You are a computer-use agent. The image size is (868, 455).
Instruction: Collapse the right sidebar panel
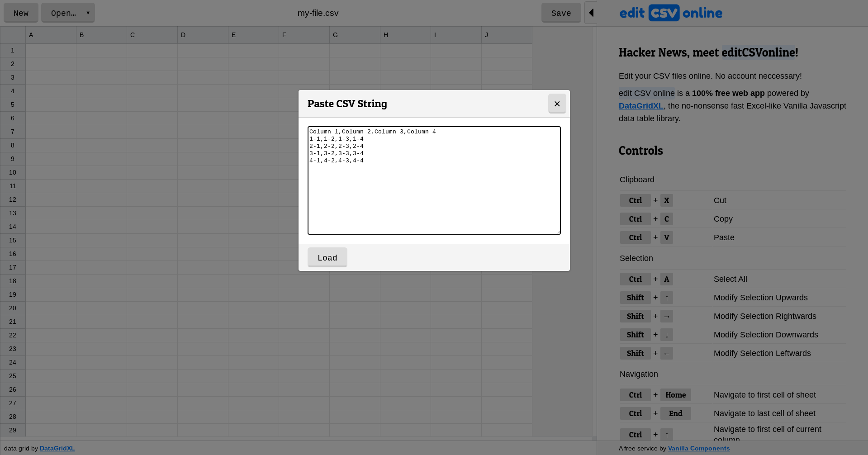(x=592, y=13)
